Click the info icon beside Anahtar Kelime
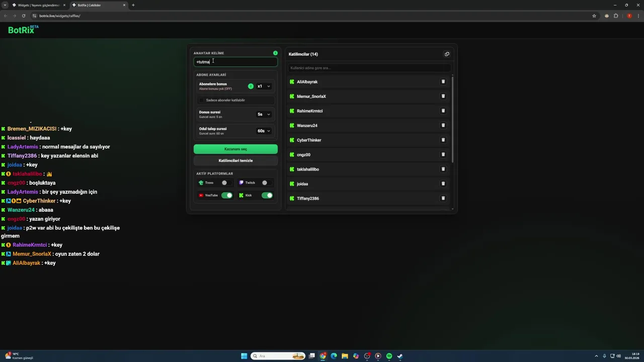Screen dimensions: 644x362 coord(275,53)
